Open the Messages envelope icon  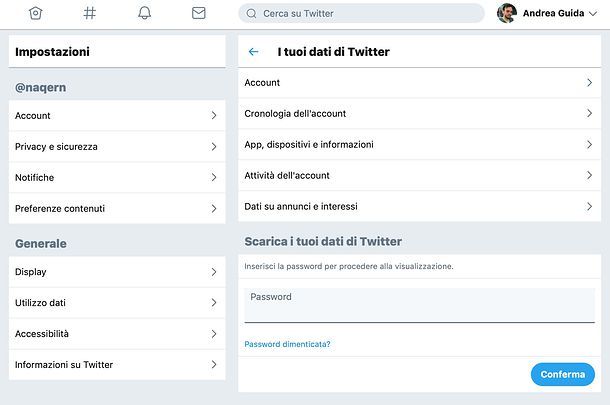coord(199,13)
